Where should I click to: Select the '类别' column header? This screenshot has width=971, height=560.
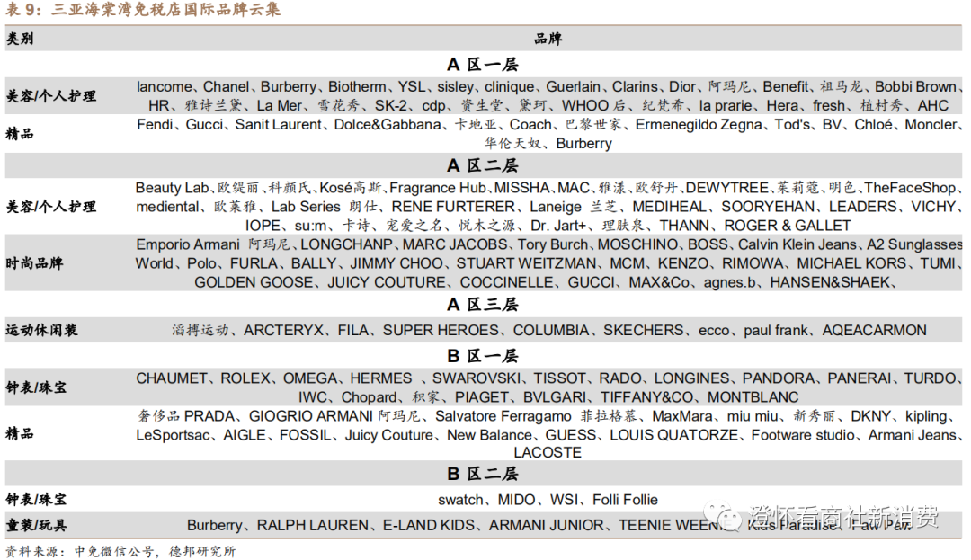point(19,39)
